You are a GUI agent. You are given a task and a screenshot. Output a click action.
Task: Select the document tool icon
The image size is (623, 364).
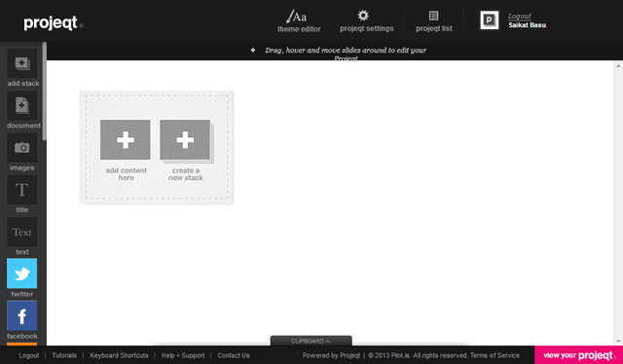tap(22, 105)
